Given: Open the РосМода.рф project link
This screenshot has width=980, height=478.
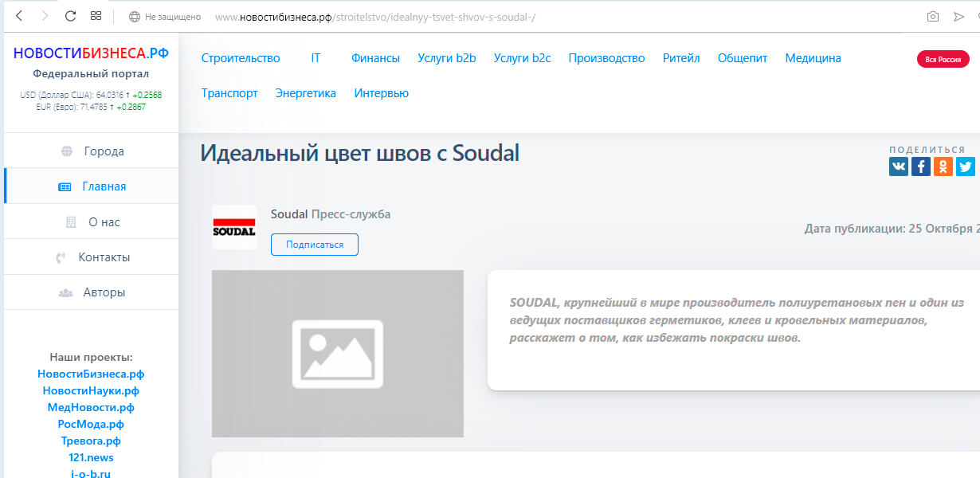Looking at the screenshot, I should coord(91,424).
